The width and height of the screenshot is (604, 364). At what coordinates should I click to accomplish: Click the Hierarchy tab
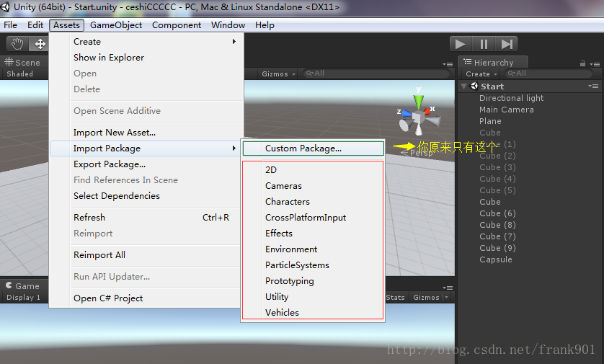[493, 63]
